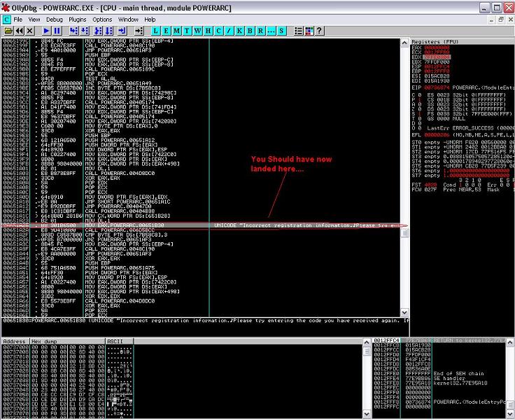Click the Registers (FPU) header bar
This screenshot has width=515, height=420.
coord(463,42)
